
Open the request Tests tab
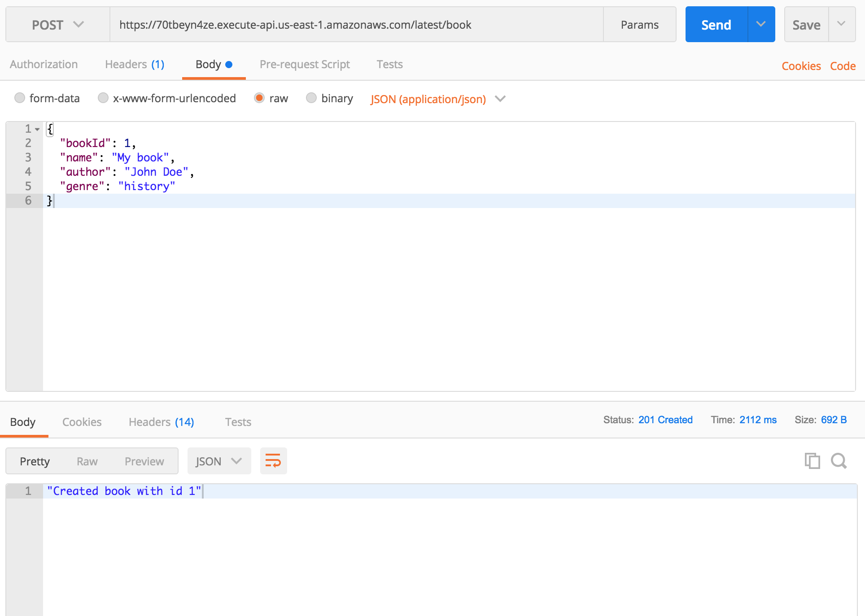389,65
